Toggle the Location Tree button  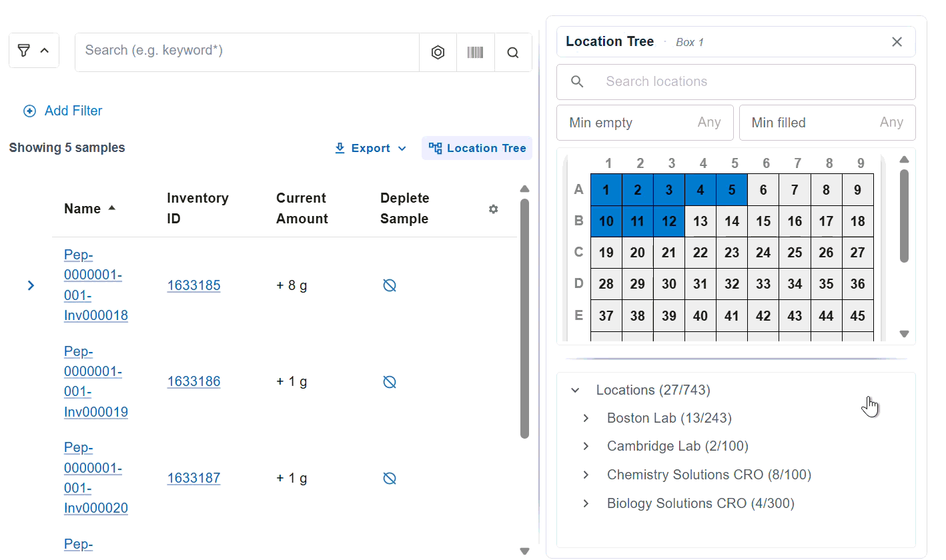tap(477, 148)
